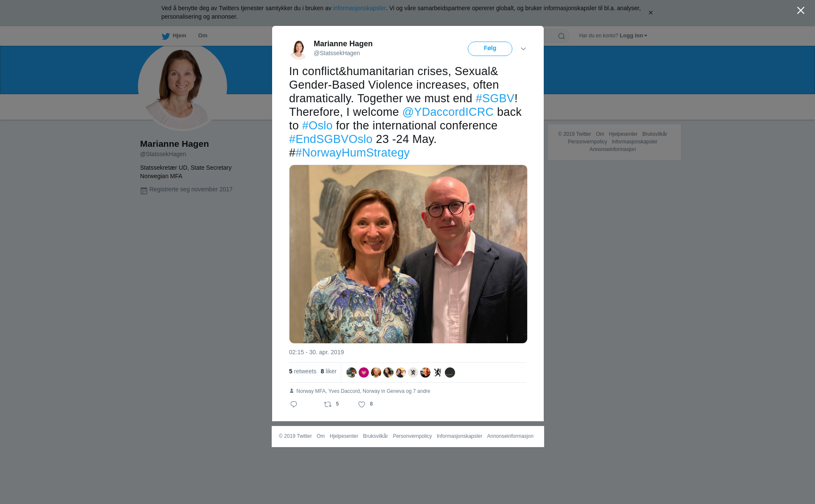This screenshot has width=815, height=504.
Task: Click the Twitter bird Hjem icon
Action: (166, 36)
